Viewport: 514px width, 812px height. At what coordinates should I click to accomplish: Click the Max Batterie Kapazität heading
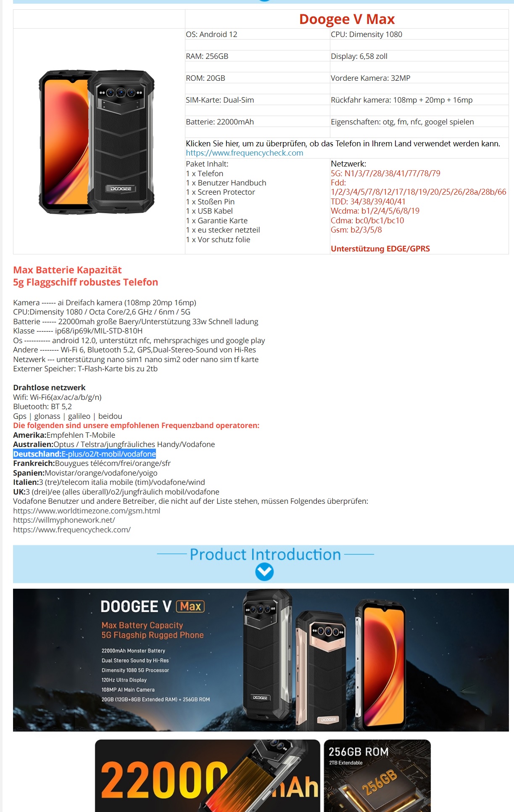click(x=67, y=270)
